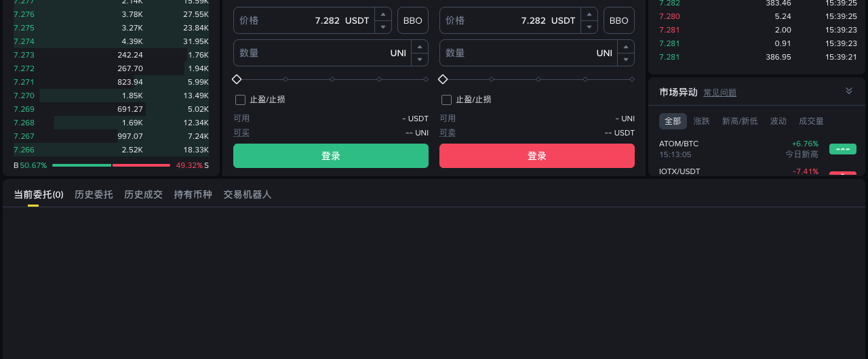Open ATOM/BTC market movement entry

(757, 149)
